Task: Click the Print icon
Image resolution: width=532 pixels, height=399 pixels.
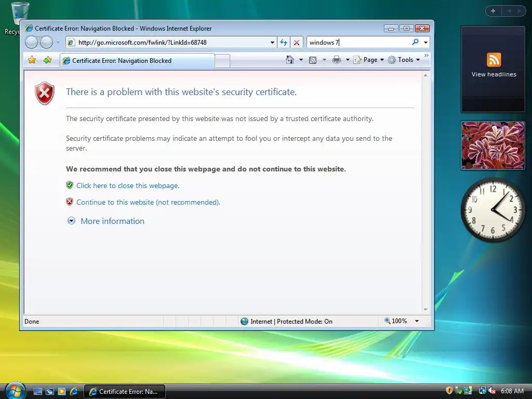Action: click(x=337, y=60)
